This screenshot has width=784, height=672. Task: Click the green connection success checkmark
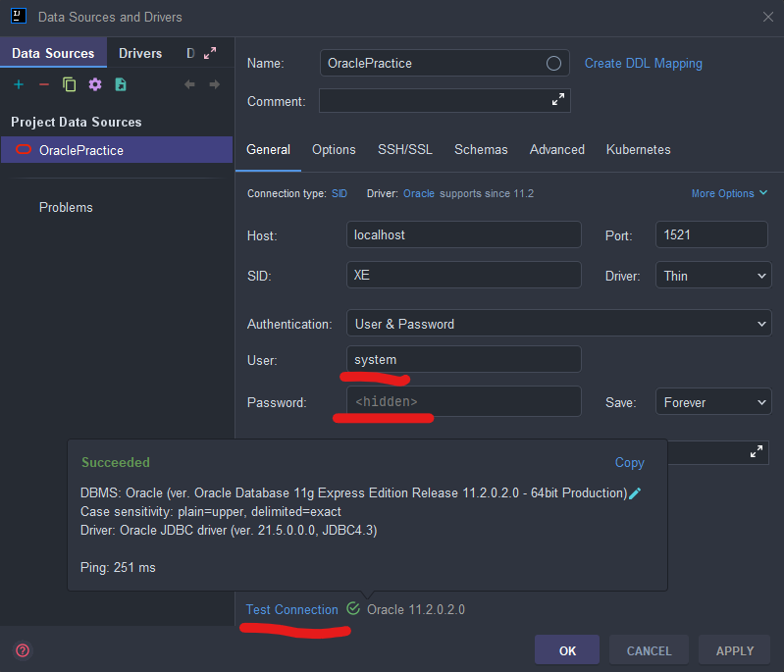tap(353, 608)
